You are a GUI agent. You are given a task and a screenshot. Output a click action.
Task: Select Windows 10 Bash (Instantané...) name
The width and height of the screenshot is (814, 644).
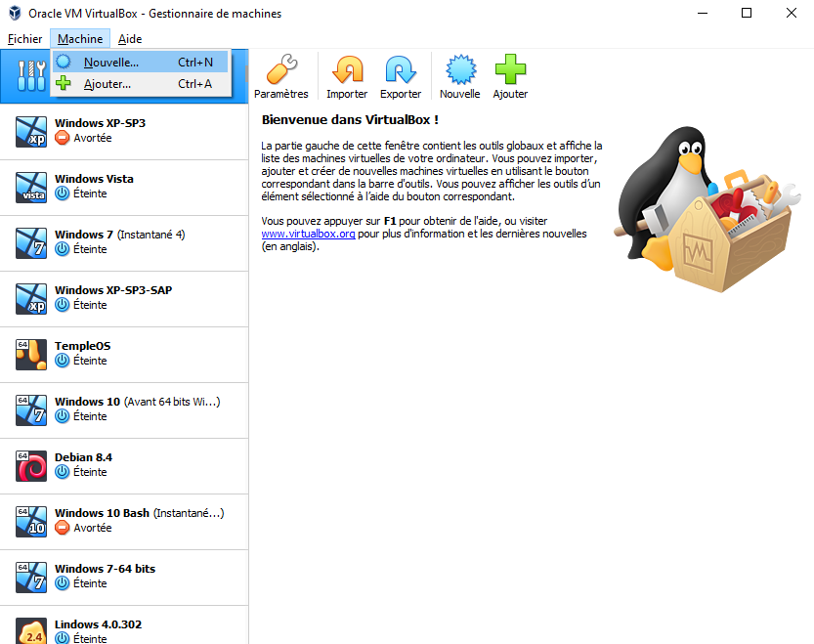[x=140, y=513]
